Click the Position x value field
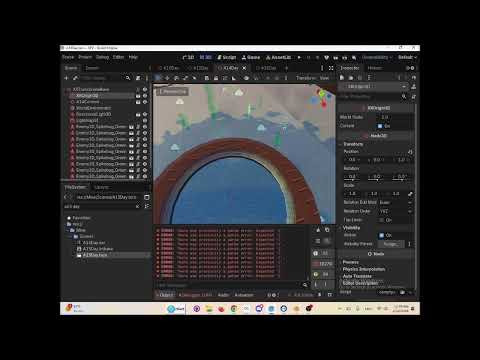Image resolution: width=480 pixels, height=360 pixels. (x=353, y=160)
